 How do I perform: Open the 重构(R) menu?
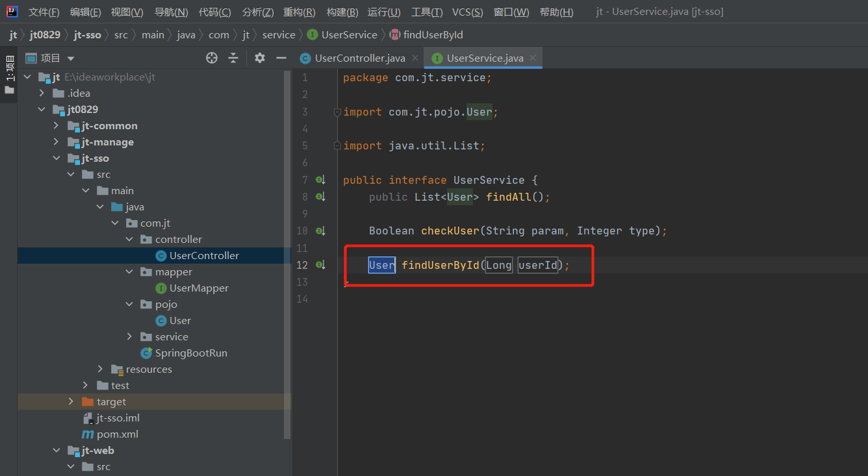tap(300, 12)
